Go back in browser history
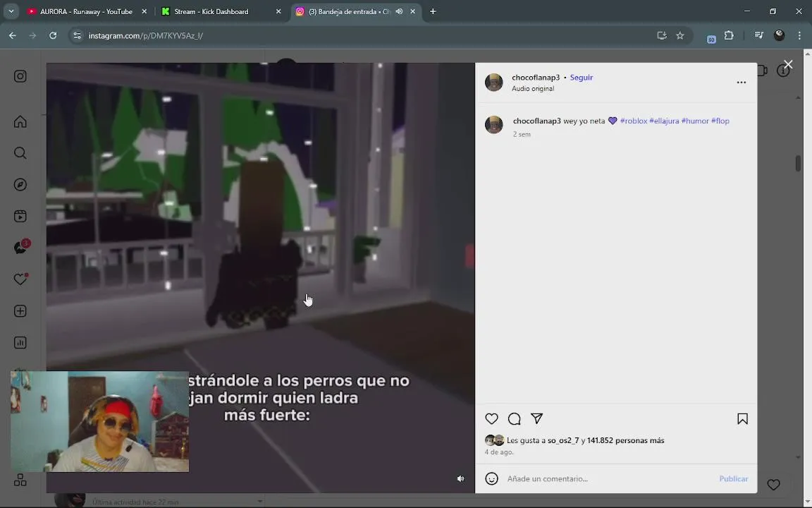The height and width of the screenshot is (508, 812). 13,36
